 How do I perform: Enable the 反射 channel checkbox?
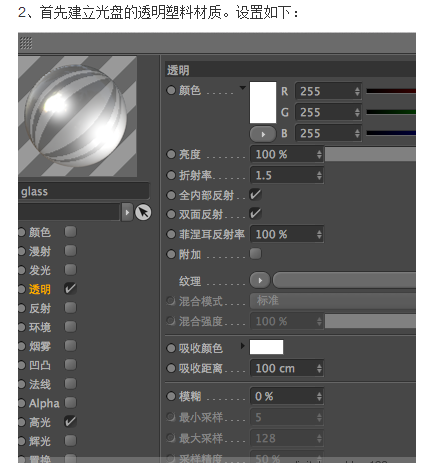point(70,308)
